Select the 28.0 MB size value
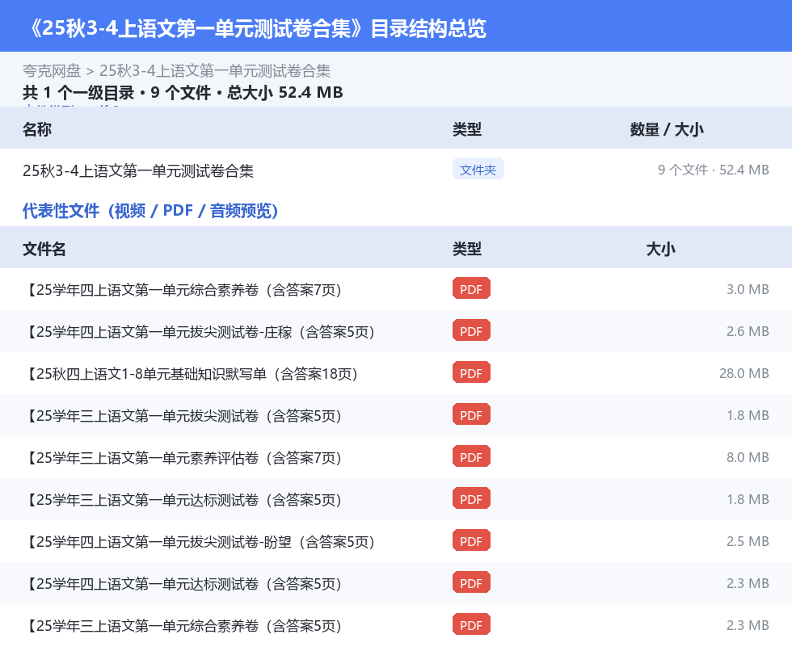 (x=744, y=373)
